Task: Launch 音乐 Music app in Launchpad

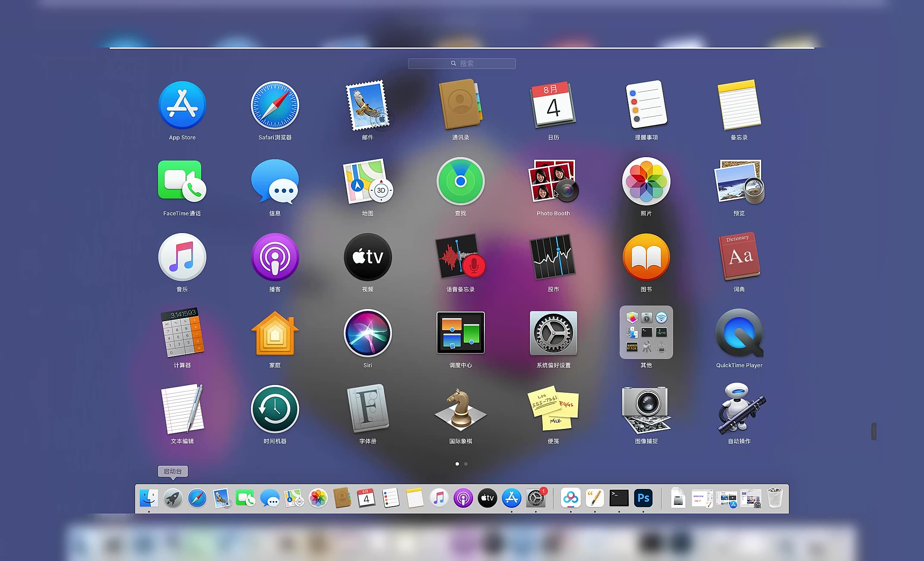Action: tap(182, 257)
